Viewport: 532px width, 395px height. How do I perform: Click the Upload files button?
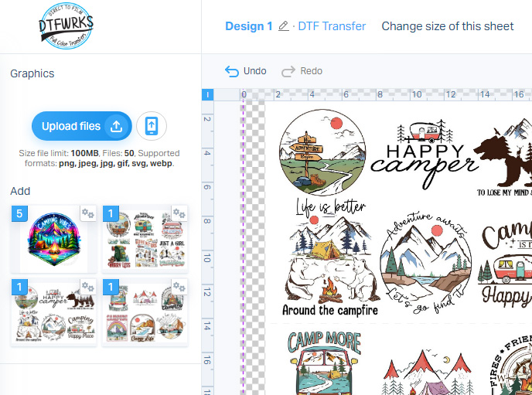[x=81, y=126]
